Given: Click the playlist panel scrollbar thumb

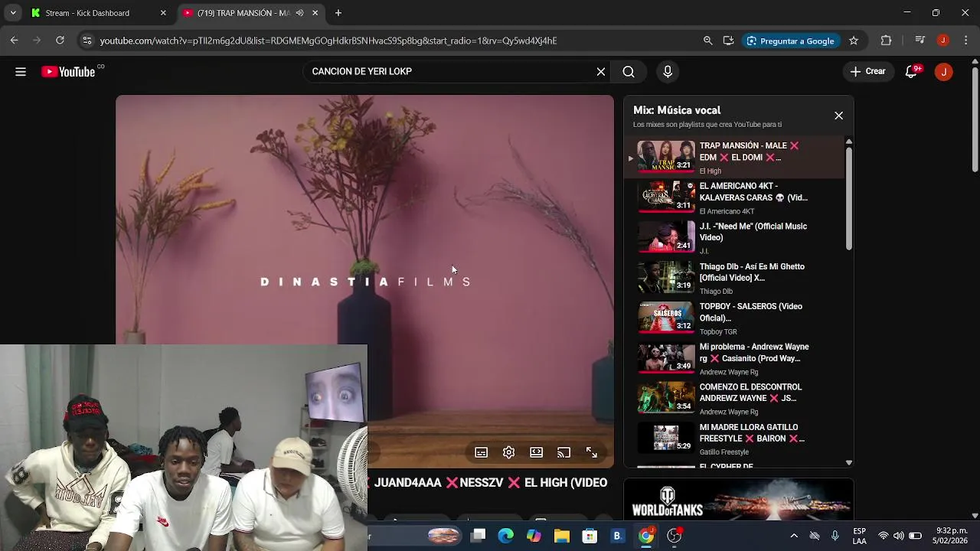Looking at the screenshot, I should click(848, 198).
